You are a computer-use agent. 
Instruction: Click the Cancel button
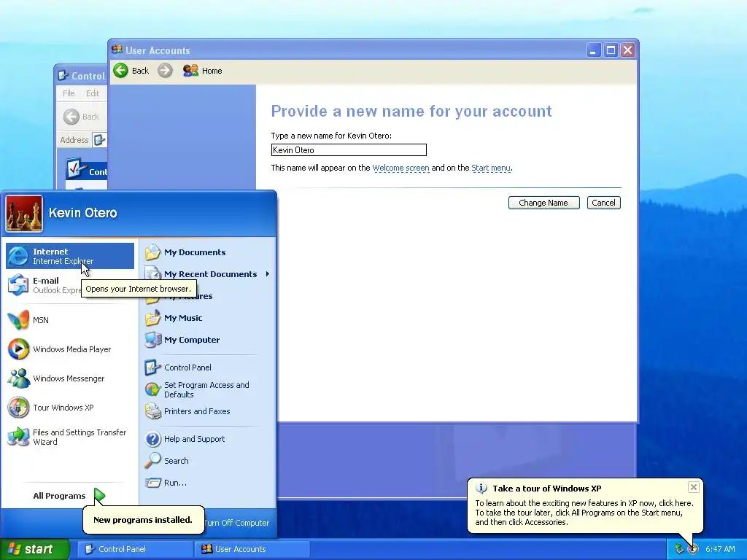click(603, 203)
